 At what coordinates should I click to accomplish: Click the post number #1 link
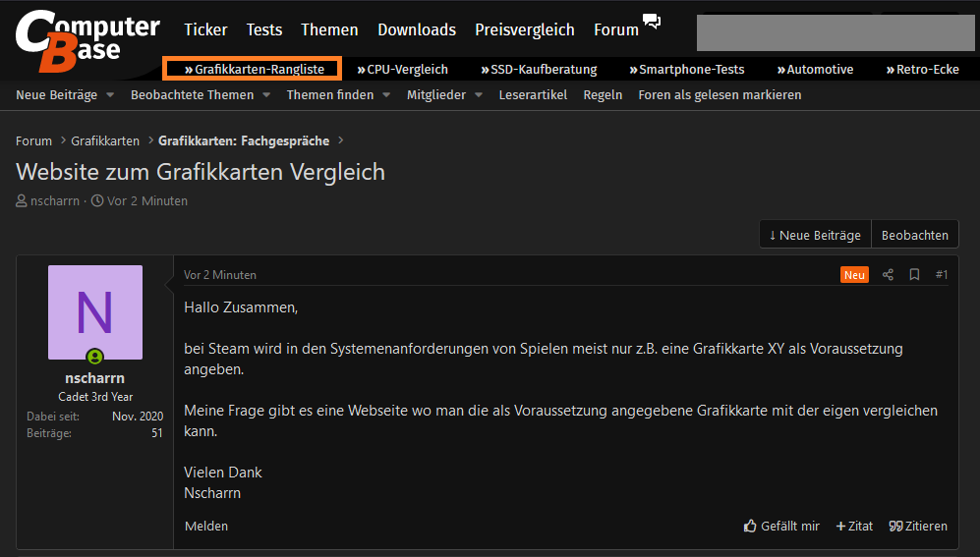942,275
